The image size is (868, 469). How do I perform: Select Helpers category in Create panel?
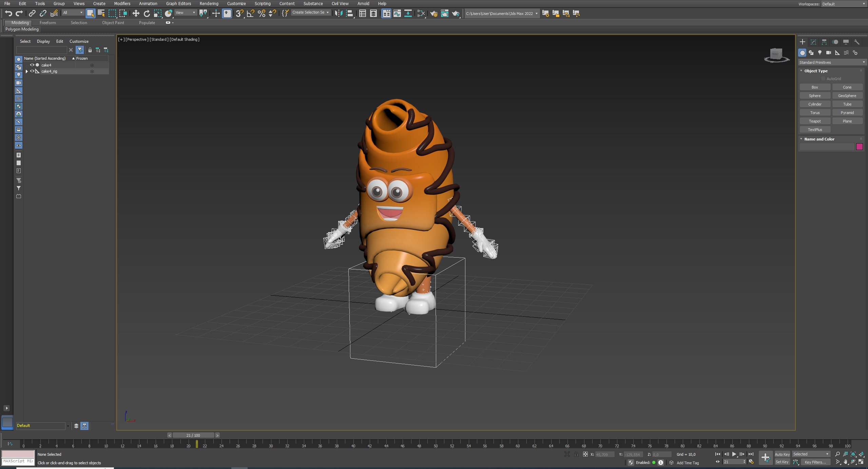(837, 53)
